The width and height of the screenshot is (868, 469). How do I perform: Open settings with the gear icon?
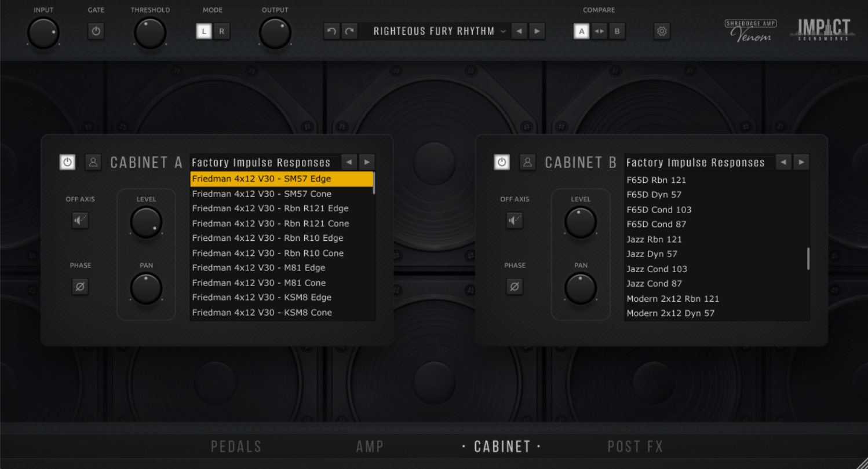tap(662, 31)
